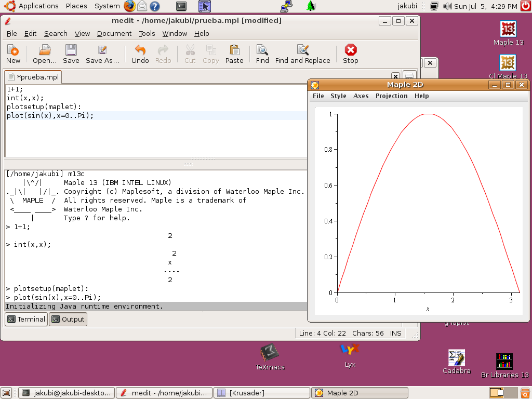Switch to the Maple 2D taskbar button

tap(360, 393)
